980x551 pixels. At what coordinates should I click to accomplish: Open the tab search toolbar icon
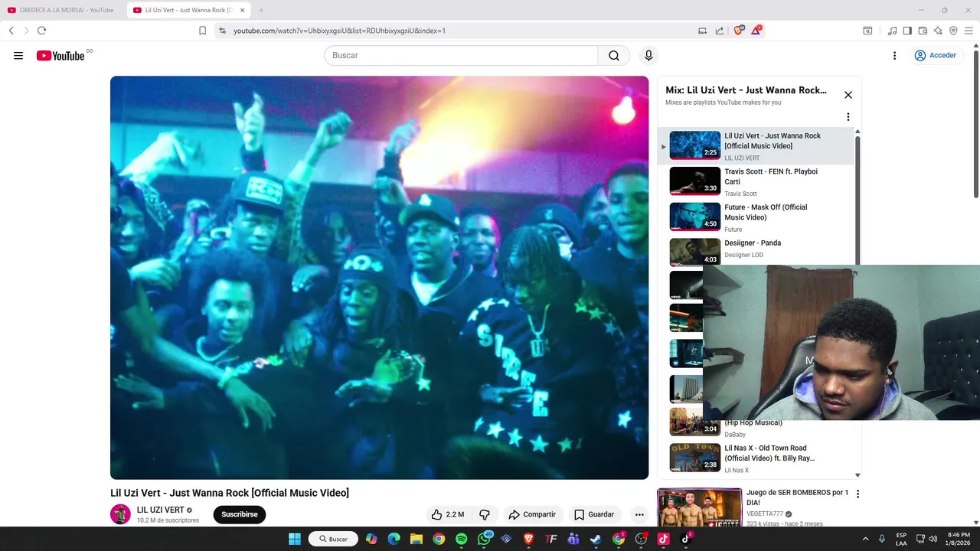(x=867, y=31)
